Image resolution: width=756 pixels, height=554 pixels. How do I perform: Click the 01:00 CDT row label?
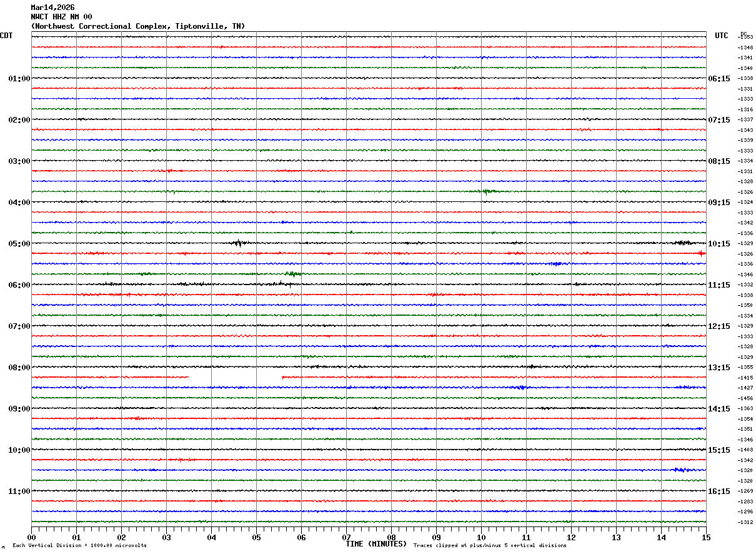[x=19, y=79]
